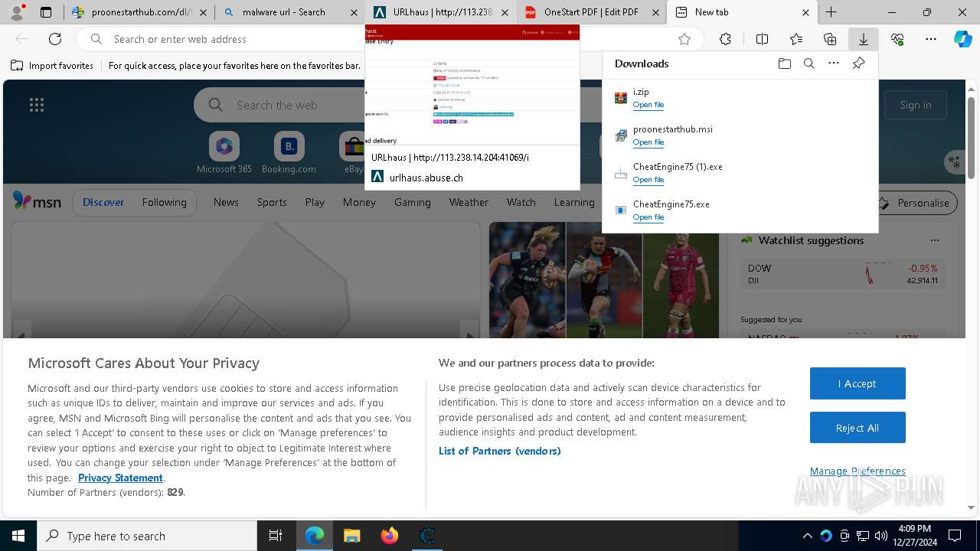980x551 pixels.
Task: Click the Reject All button
Action: point(857,428)
